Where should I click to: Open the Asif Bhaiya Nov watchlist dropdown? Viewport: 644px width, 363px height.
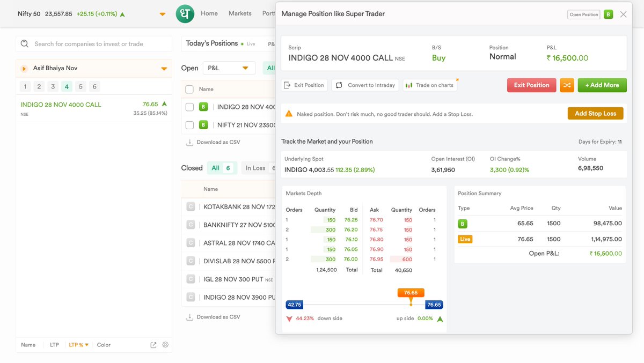164,69
